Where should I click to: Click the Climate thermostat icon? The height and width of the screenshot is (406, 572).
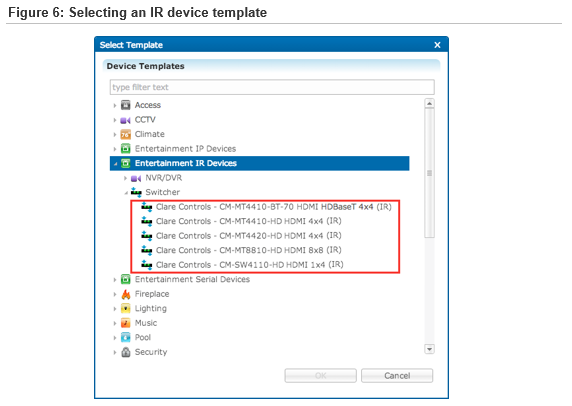[125, 134]
